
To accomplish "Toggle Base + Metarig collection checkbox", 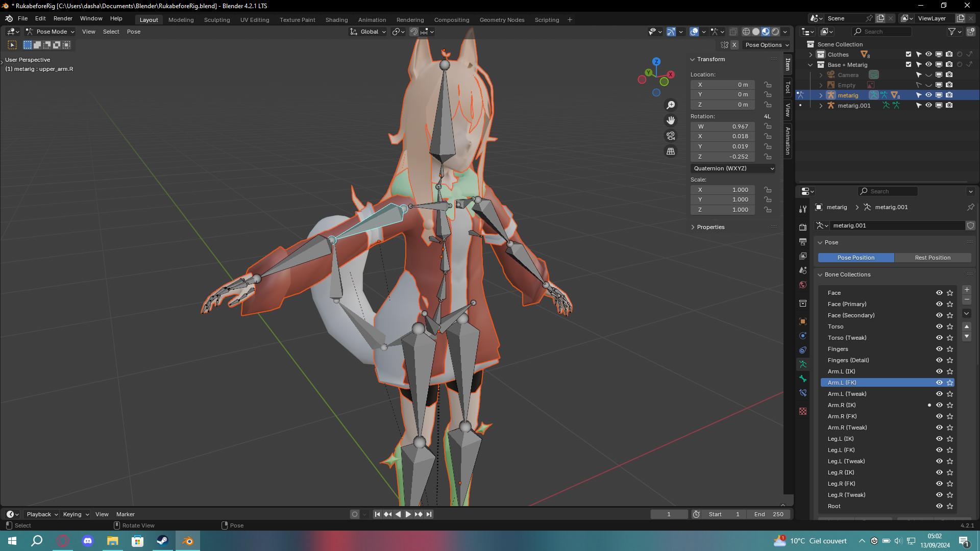I will pyautogui.click(x=909, y=65).
